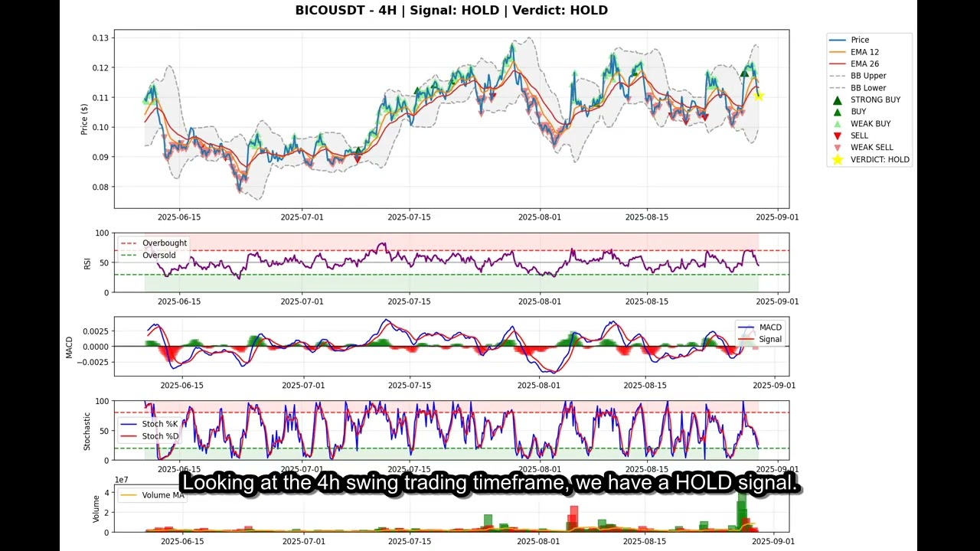Click the VERDICT: HOLD legend label

(880, 159)
